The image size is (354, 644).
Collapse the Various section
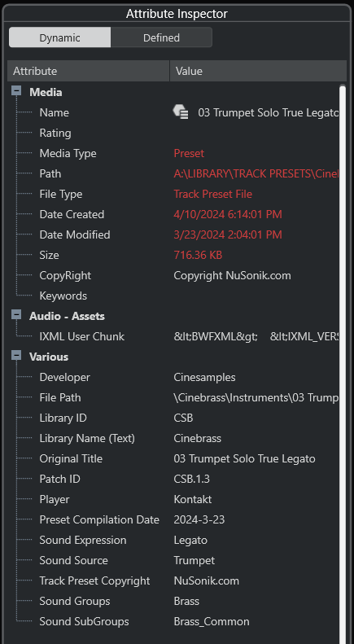(16, 356)
